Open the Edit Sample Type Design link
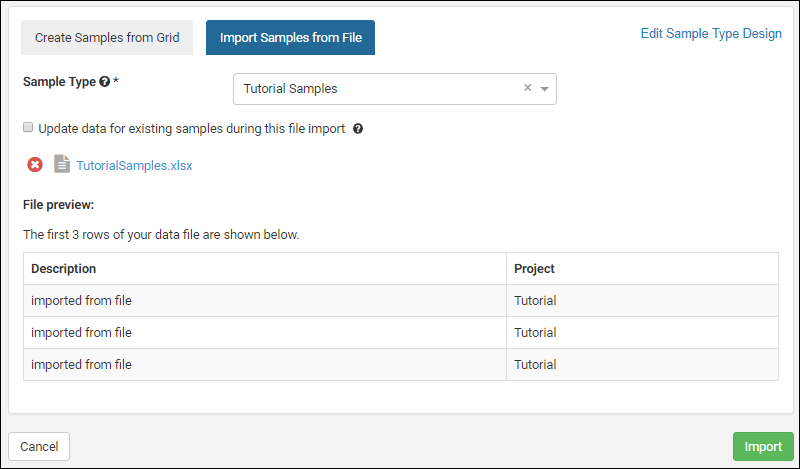The width and height of the screenshot is (800, 469). click(710, 33)
